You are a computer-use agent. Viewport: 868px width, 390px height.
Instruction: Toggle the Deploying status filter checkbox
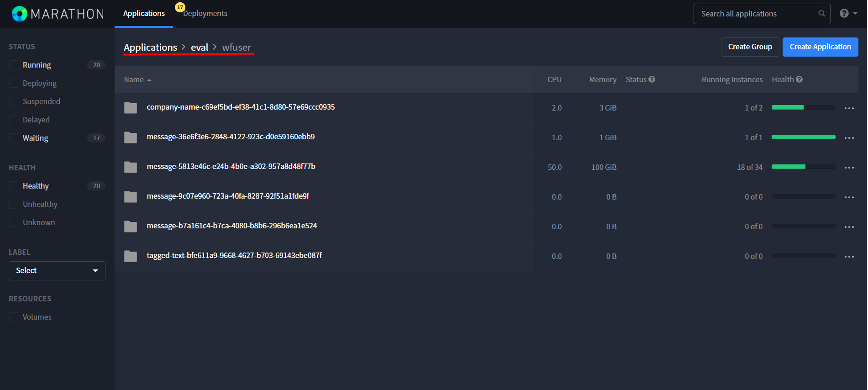14,83
